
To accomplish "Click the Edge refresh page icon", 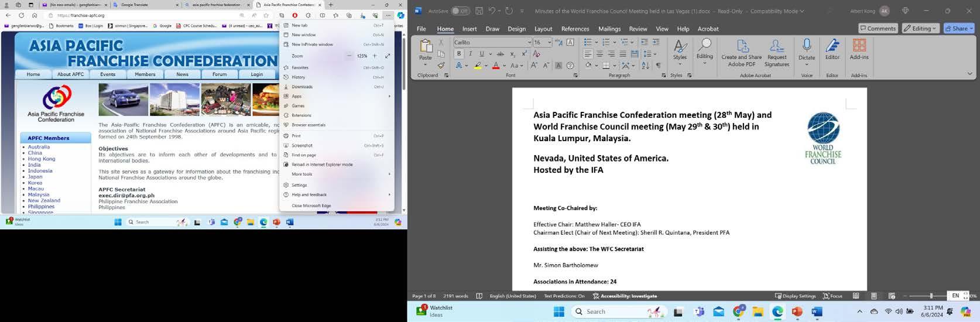I will click(21, 15).
